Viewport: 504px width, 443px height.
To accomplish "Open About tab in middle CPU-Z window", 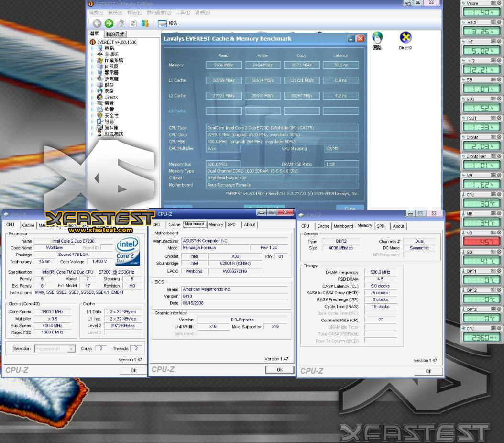I will (x=250, y=225).
